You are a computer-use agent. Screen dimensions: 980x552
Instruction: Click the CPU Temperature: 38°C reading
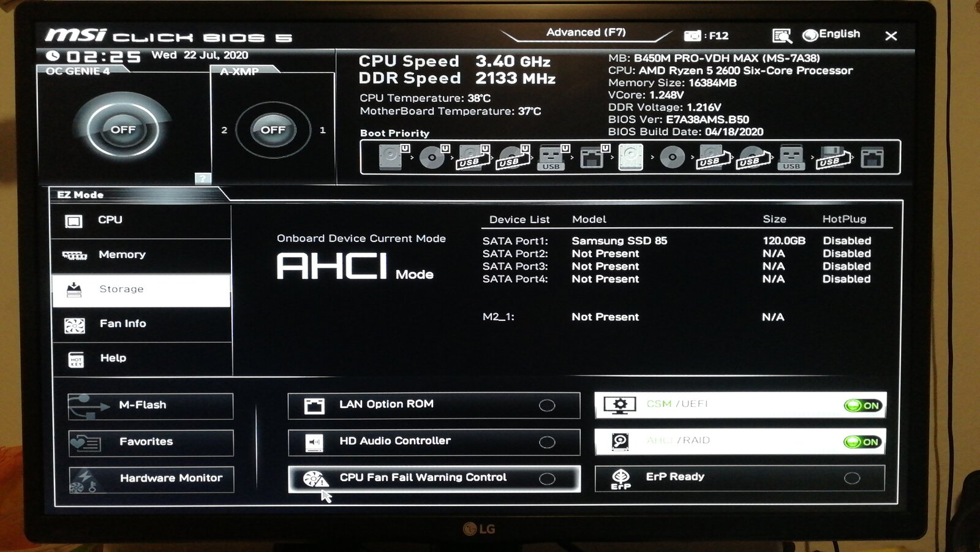tap(425, 98)
